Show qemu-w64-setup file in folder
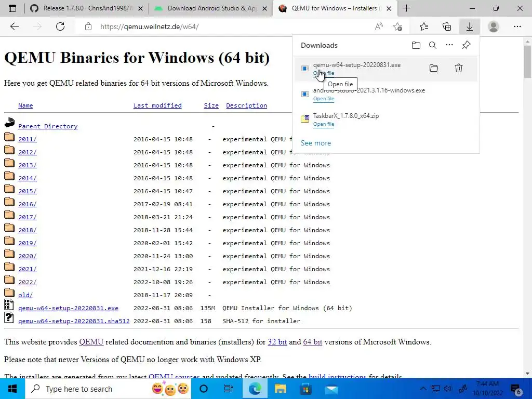 pos(434,68)
